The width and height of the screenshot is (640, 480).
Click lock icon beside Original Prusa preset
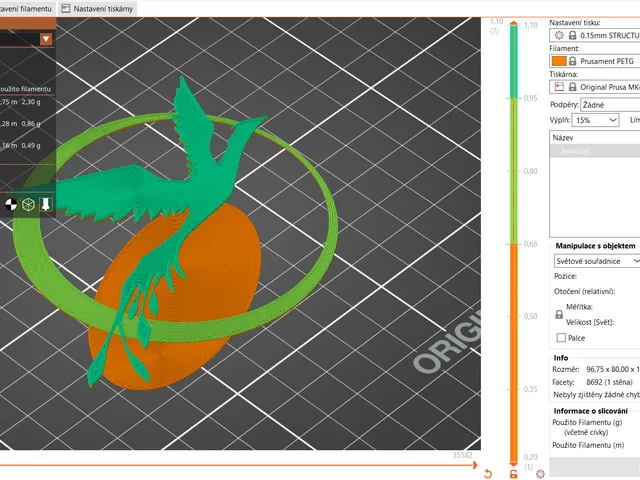573,87
